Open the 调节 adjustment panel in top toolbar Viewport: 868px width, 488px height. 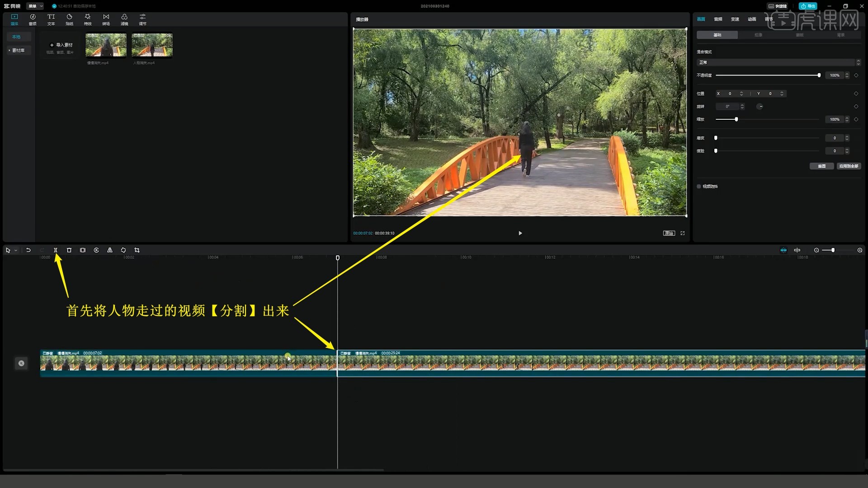(x=142, y=19)
